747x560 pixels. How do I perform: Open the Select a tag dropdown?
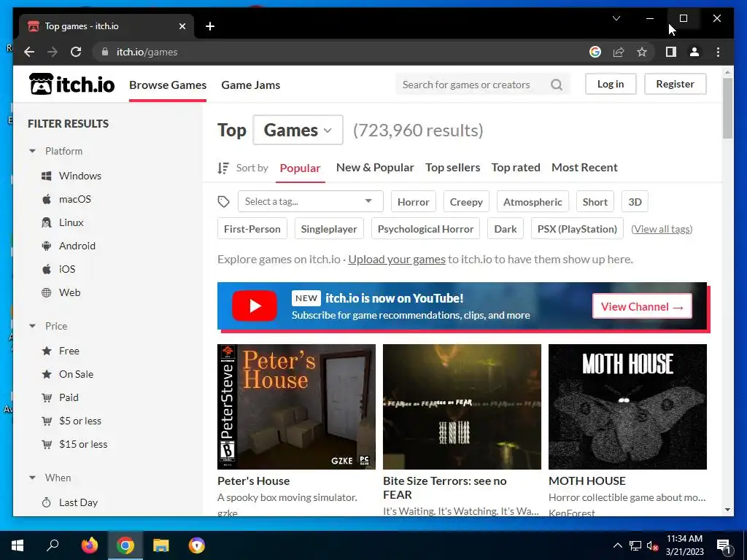click(x=311, y=201)
